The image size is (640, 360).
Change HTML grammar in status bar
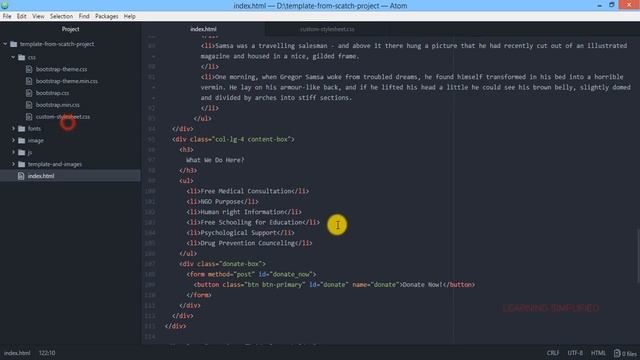pos(598,353)
